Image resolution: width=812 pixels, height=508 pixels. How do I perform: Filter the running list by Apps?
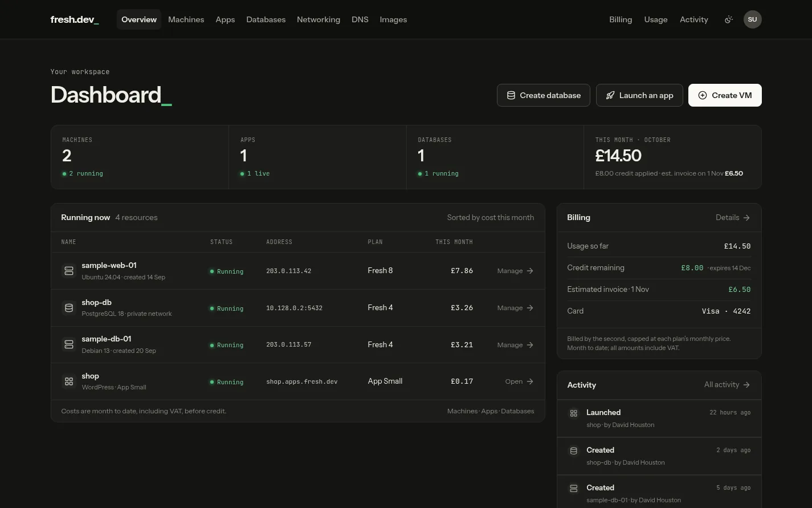[489, 411]
